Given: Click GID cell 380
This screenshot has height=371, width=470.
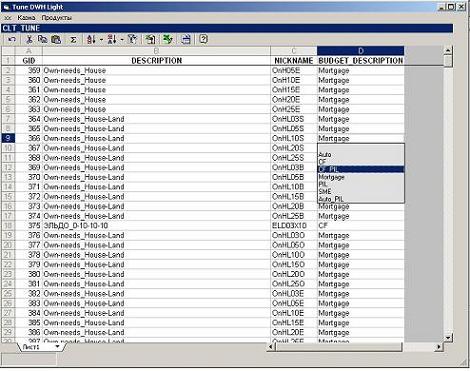Looking at the screenshot, I should click(x=29, y=274).
